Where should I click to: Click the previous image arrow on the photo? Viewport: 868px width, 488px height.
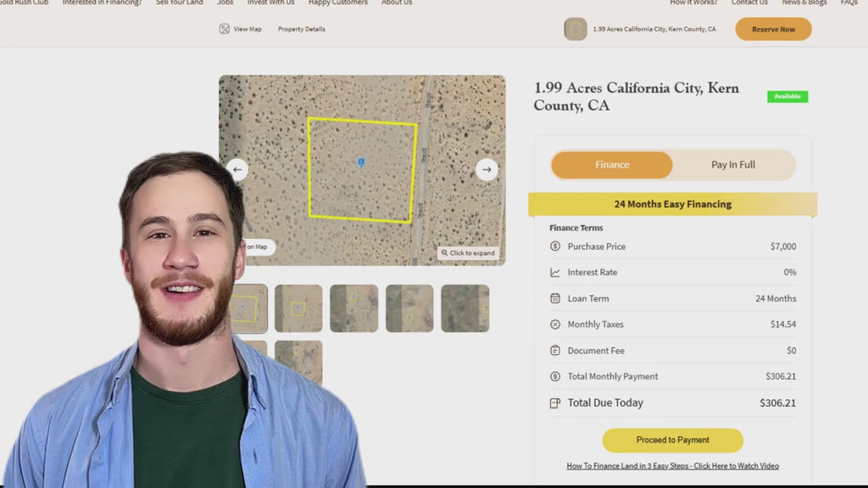click(x=237, y=169)
